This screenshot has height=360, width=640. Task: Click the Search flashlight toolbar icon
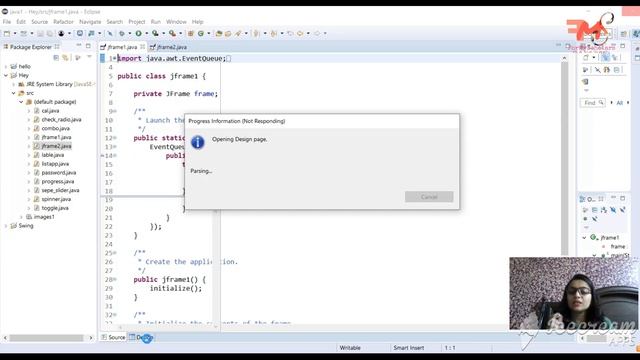[238, 33]
